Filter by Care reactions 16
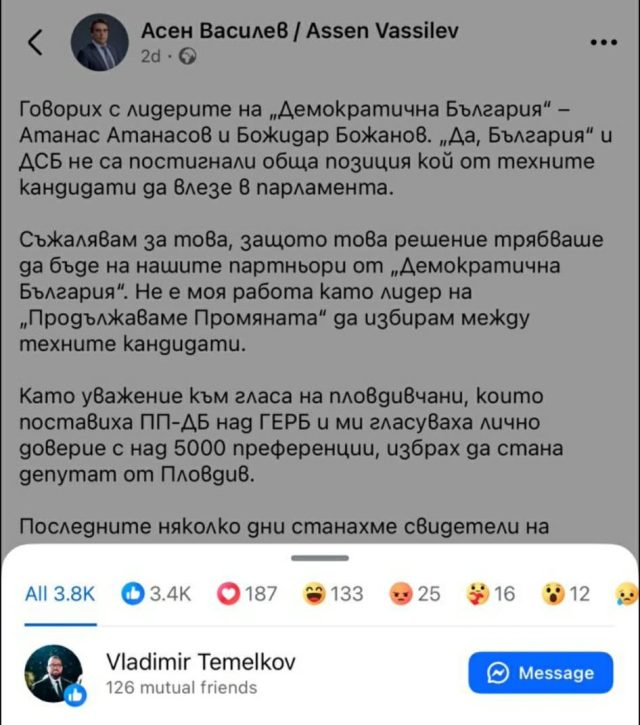This screenshot has height=725, width=640. [490, 594]
